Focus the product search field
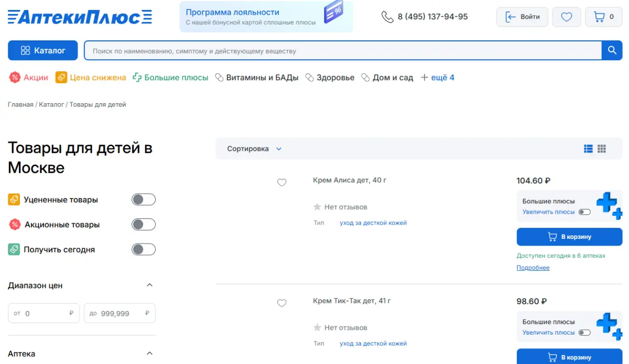 click(x=343, y=51)
